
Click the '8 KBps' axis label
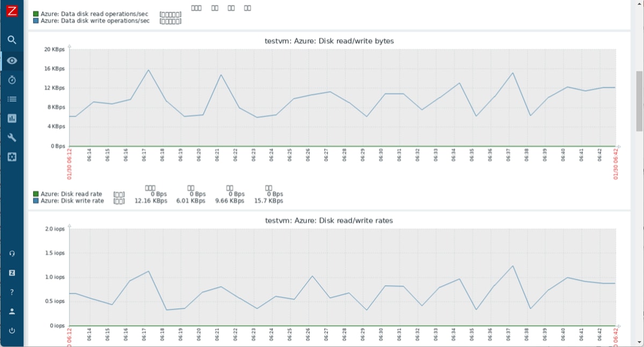tap(56, 107)
